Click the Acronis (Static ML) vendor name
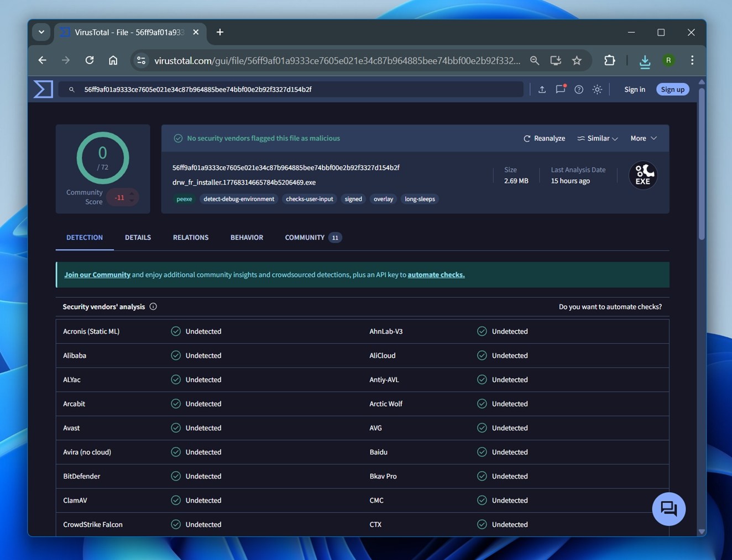The image size is (732, 560). (x=91, y=332)
